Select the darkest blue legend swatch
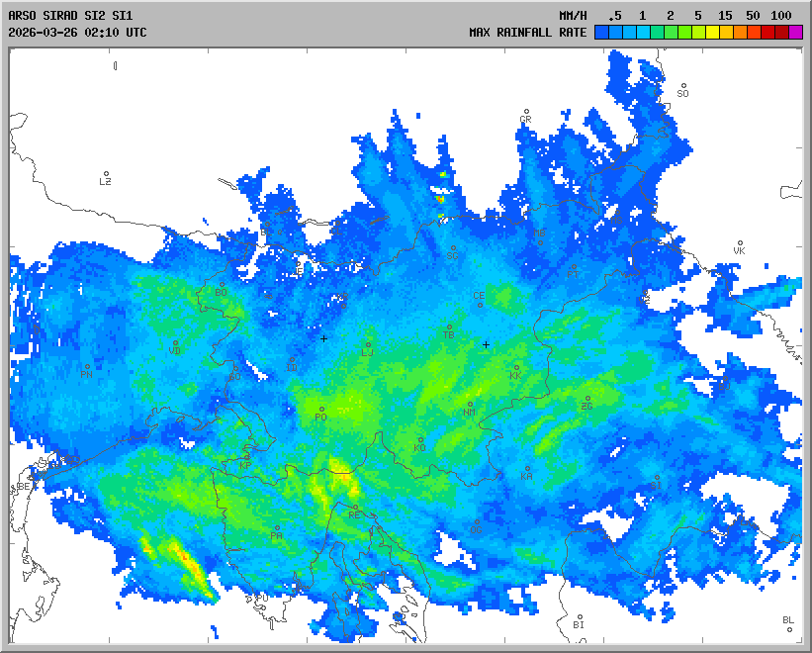Image resolution: width=812 pixels, height=653 pixels. (601, 33)
